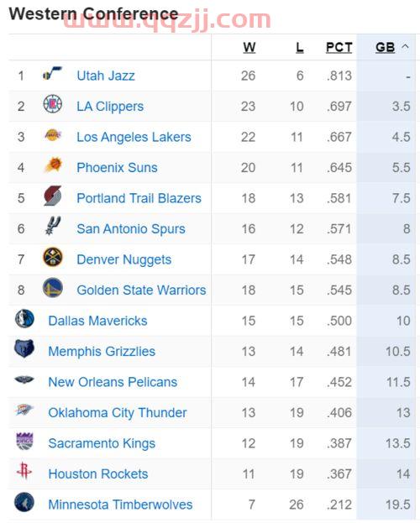Open the Los Angeles Lakers team link
The height and width of the screenshot is (523, 420).
(x=134, y=137)
